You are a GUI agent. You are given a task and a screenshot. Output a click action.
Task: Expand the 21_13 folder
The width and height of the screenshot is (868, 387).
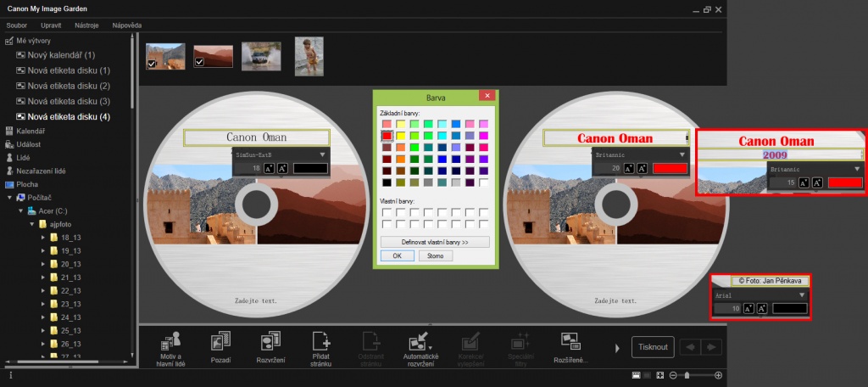tap(44, 278)
